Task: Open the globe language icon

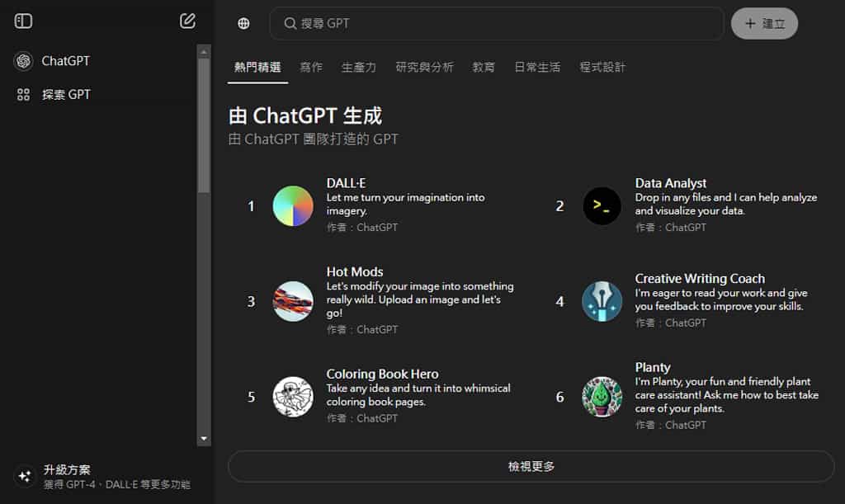Action: click(243, 24)
